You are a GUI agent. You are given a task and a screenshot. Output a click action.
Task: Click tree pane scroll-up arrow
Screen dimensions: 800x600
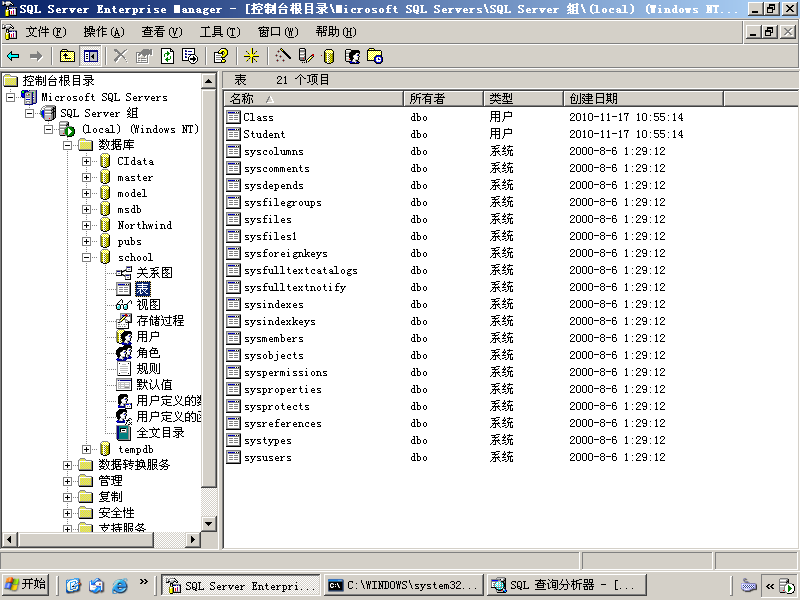(209, 81)
